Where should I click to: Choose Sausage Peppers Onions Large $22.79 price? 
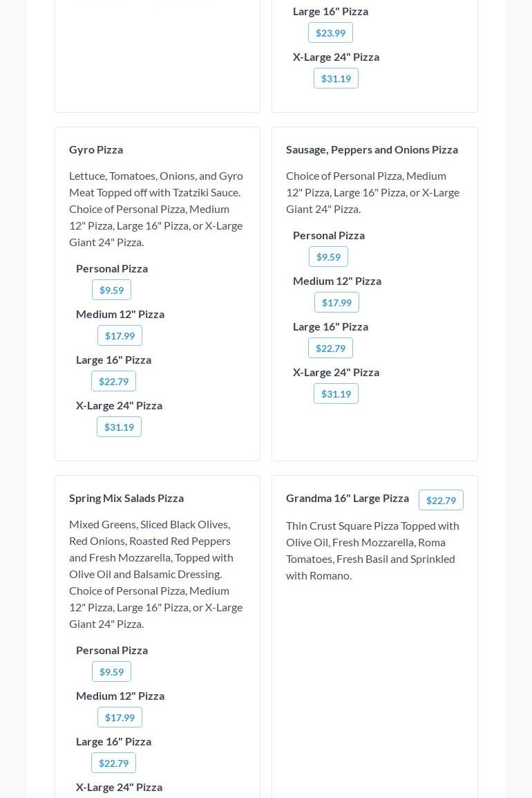(x=330, y=348)
